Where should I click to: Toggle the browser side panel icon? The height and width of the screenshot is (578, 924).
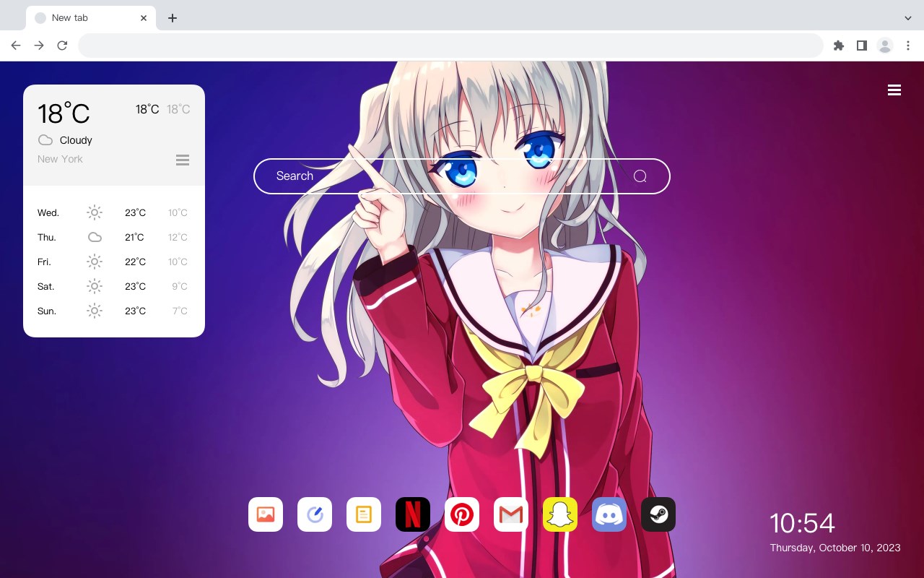point(861,46)
